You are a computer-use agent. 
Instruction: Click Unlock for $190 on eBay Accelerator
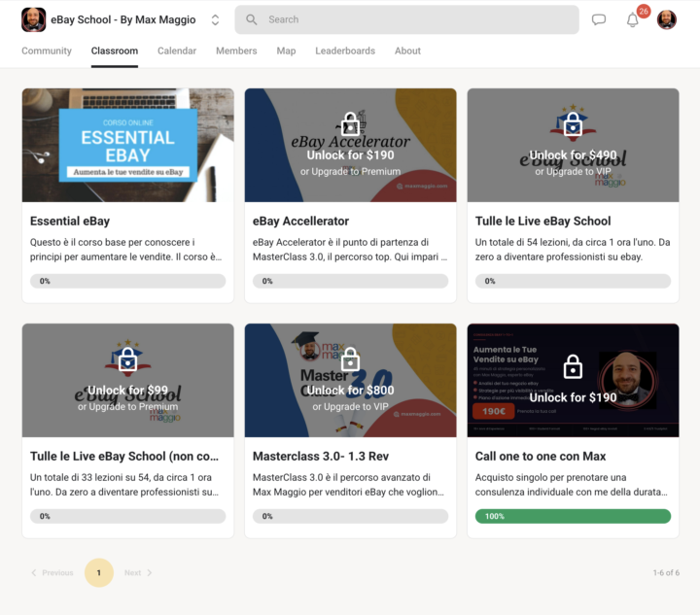[350, 155]
